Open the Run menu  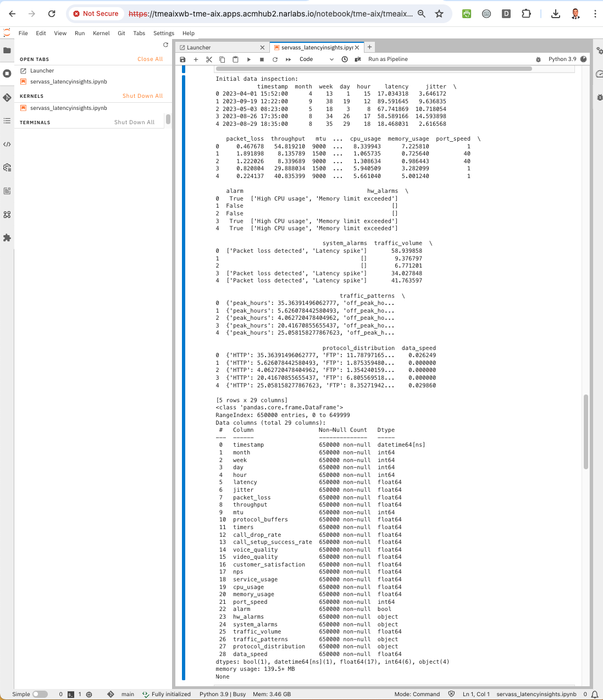80,33
